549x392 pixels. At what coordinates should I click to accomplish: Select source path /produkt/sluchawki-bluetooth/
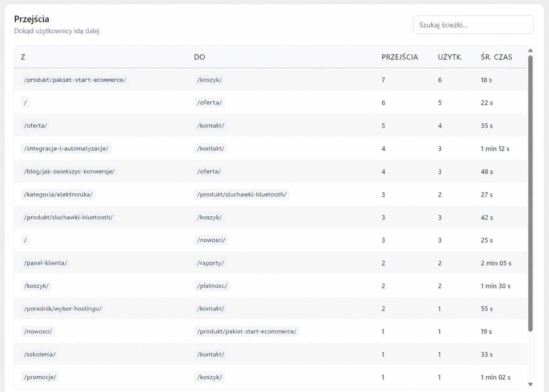[x=68, y=217]
